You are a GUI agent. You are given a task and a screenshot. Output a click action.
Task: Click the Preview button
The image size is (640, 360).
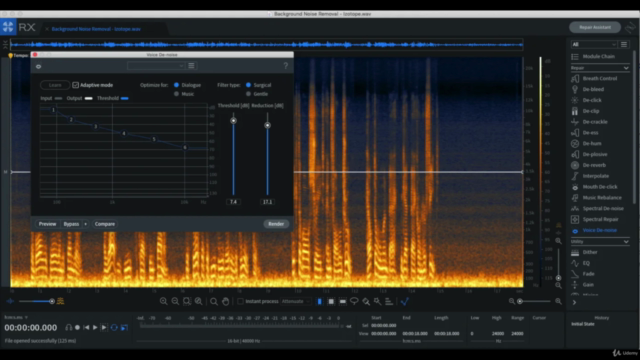[47, 224]
